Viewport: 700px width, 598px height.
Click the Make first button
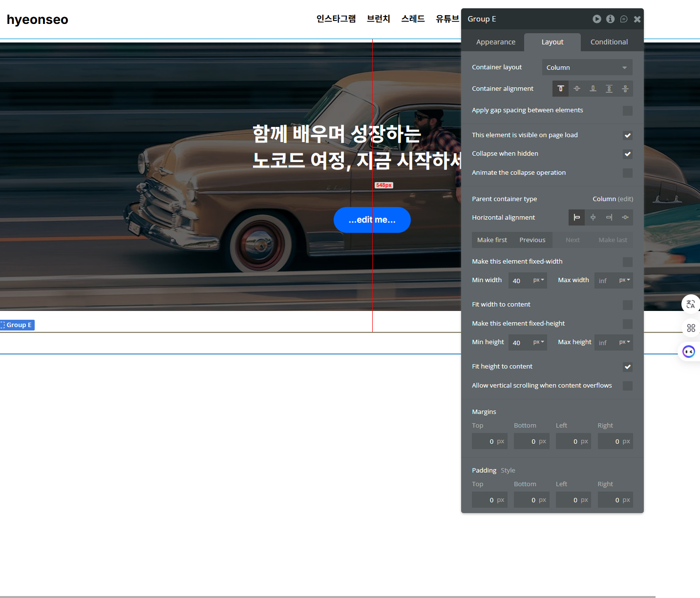coord(492,240)
